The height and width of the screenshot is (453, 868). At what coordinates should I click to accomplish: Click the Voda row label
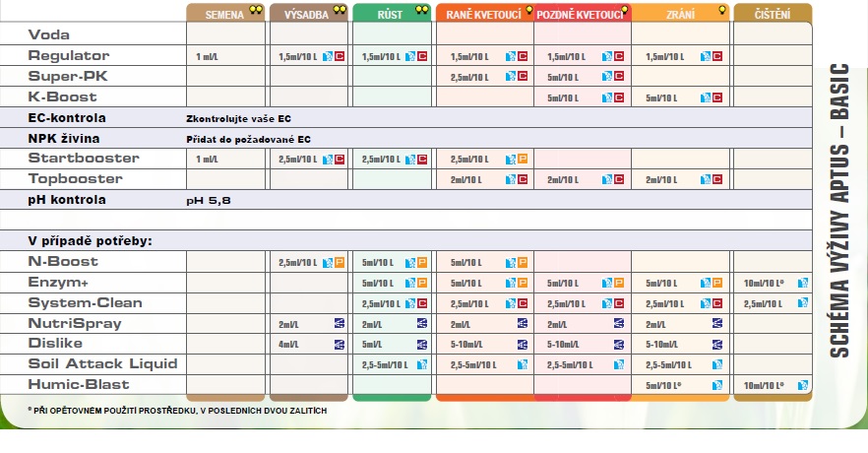tap(49, 34)
